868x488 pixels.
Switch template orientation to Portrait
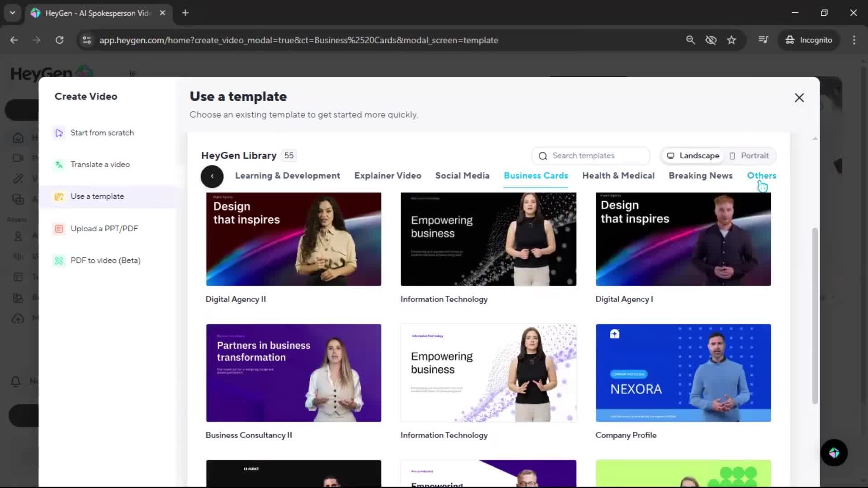pos(749,155)
